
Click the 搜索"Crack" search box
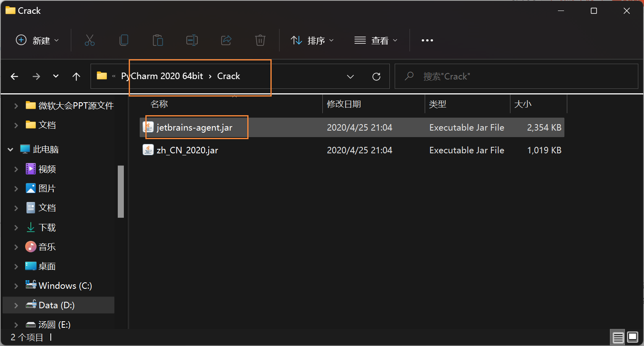516,76
